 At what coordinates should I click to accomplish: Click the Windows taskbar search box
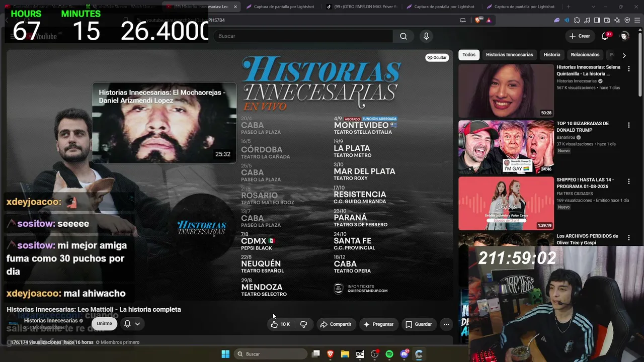click(x=272, y=354)
